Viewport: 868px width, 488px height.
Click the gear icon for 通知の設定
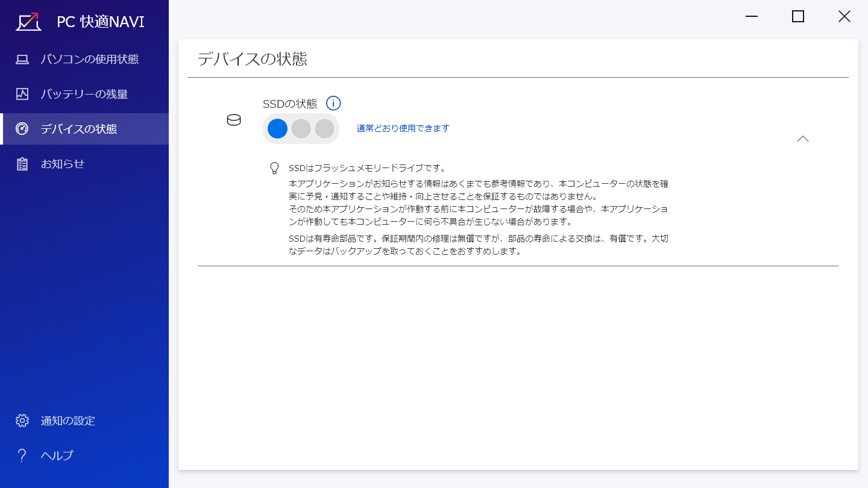click(x=22, y=421)
